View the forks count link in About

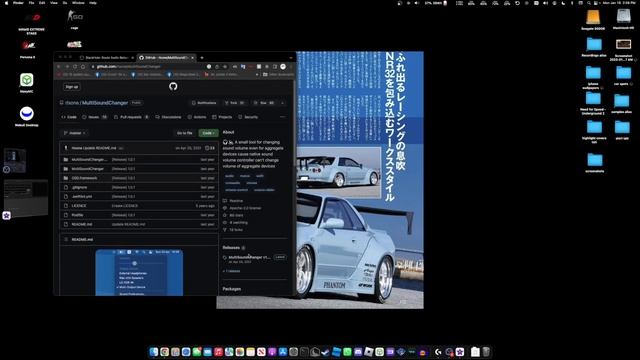[x=233, y=230]
